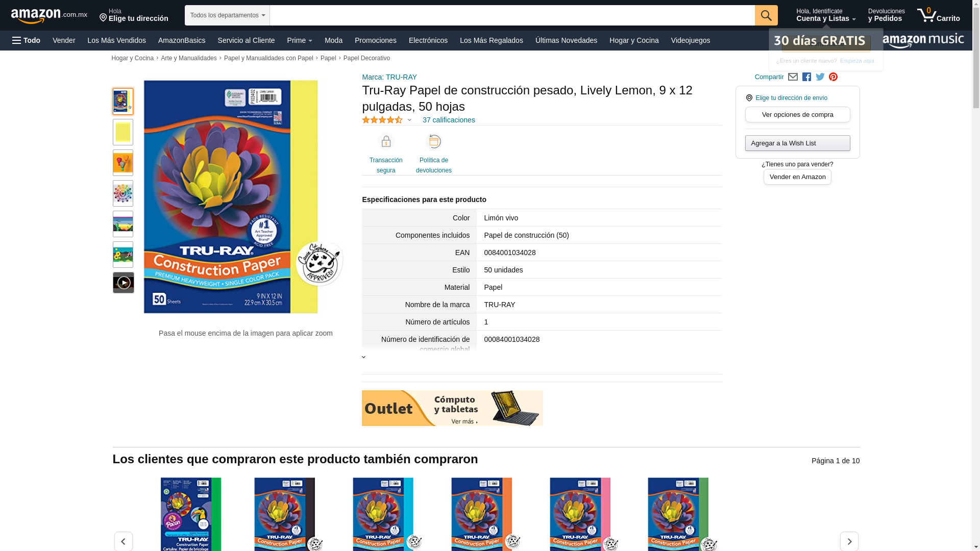Click the main search input field
Image resolution: width=980 pixels, height=551 pixels.
click(512, 15)
